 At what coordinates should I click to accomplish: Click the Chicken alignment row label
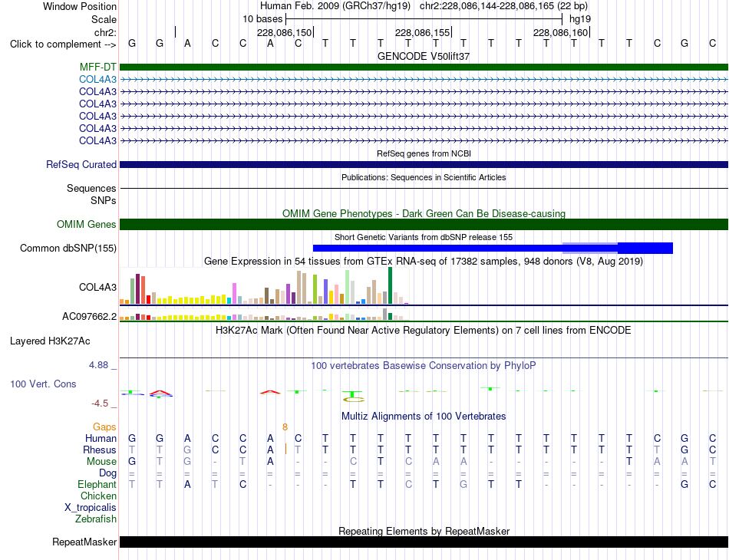98,496
